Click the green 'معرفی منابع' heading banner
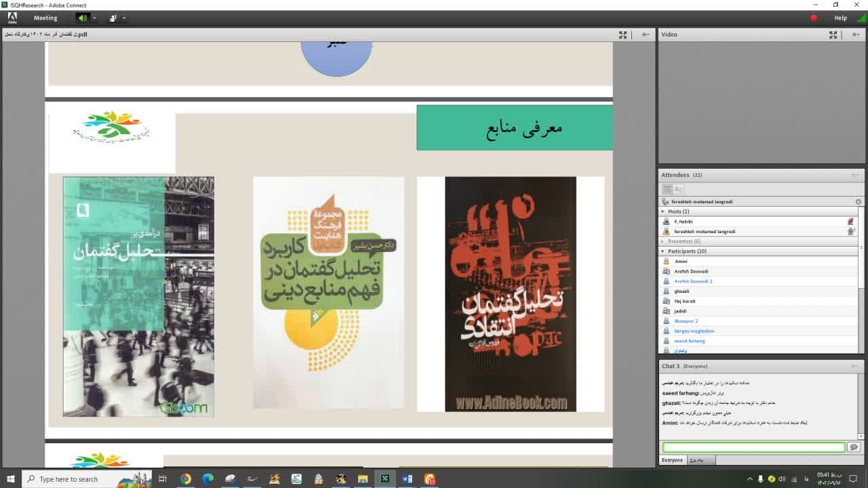This screenshot has height=488, width=868. coord(515,127)
